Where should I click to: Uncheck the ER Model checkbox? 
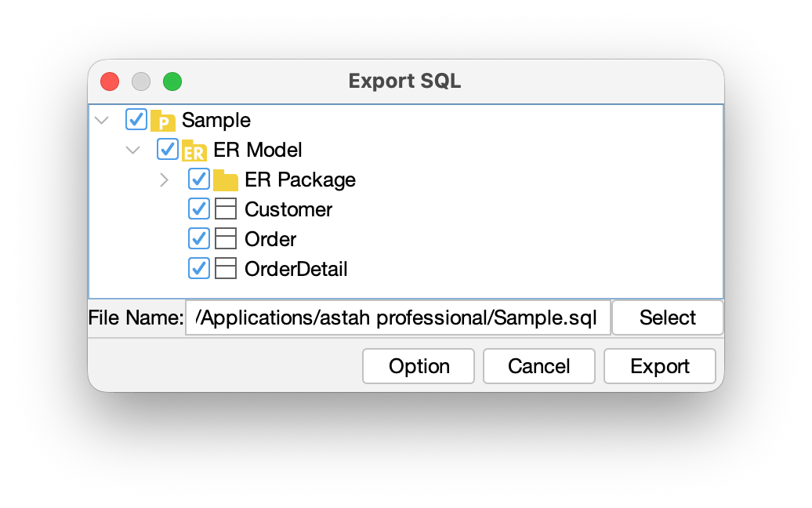[167, 149]
